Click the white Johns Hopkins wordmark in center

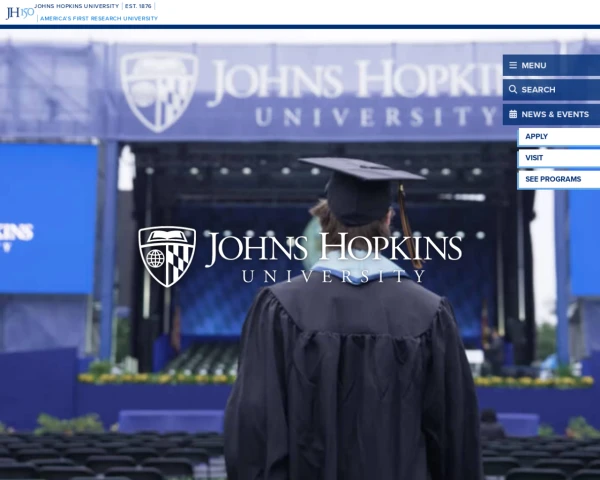[333, 249]
